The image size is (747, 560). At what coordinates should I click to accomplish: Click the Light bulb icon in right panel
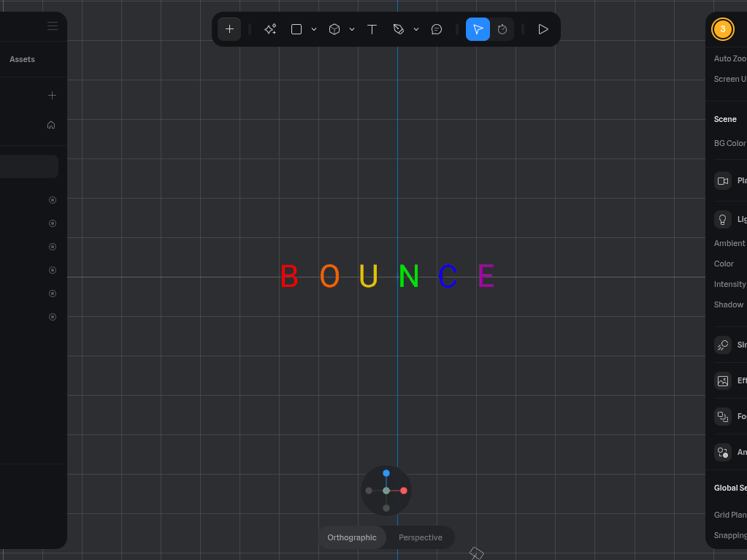(x=723, y=220)
